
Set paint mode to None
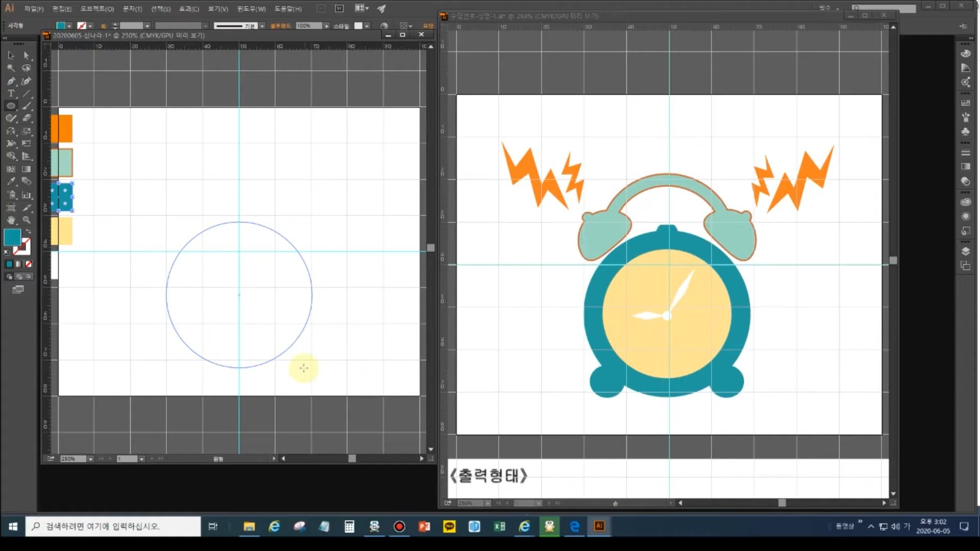coord(29,264)
